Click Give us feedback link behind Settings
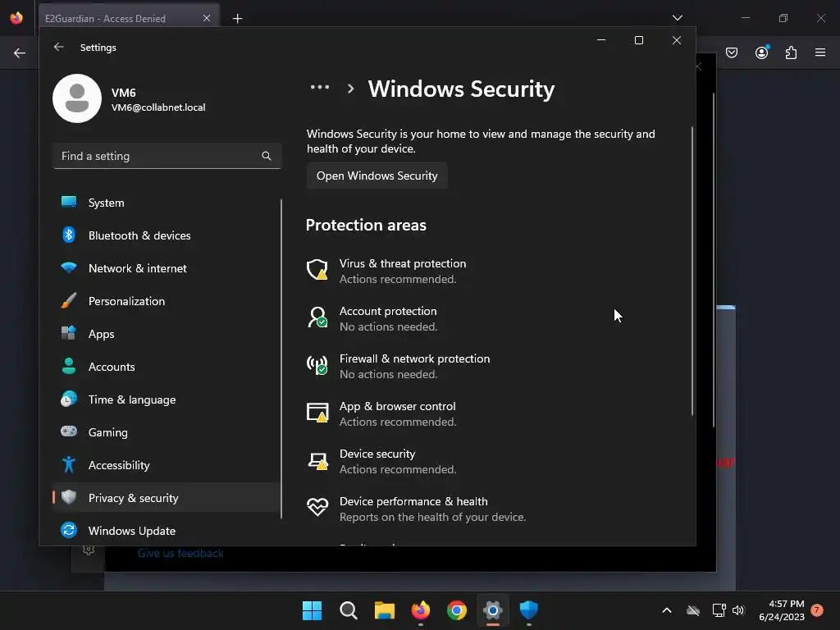 (x=180, y=553)
